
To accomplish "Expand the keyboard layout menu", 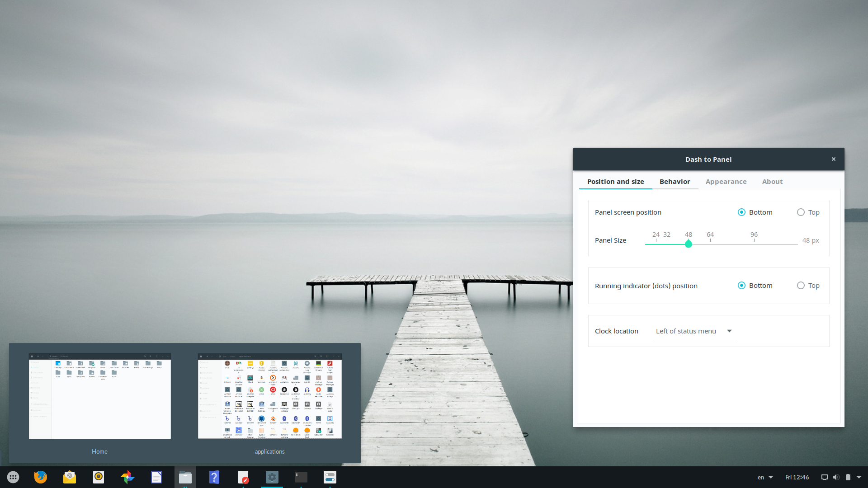I will click(x=765, y=477).
